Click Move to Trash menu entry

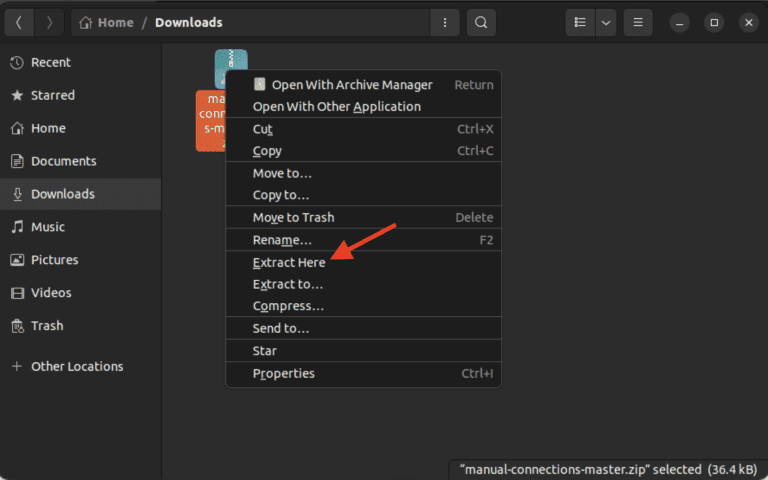(293, 217)
